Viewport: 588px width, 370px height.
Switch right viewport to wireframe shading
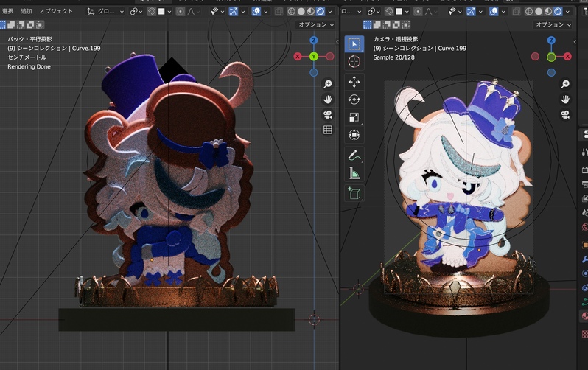click(x=529, y=12)
